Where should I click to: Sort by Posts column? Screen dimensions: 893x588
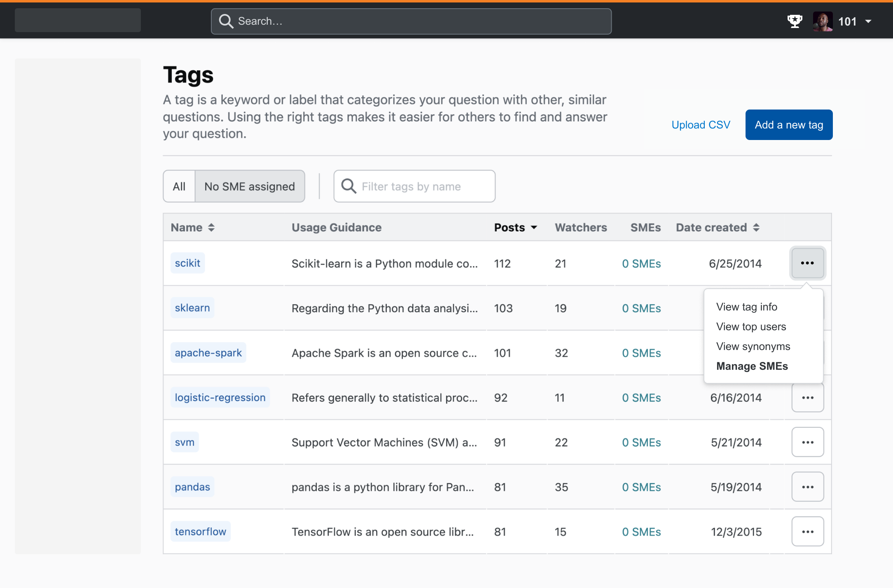[x=515, y=227]
